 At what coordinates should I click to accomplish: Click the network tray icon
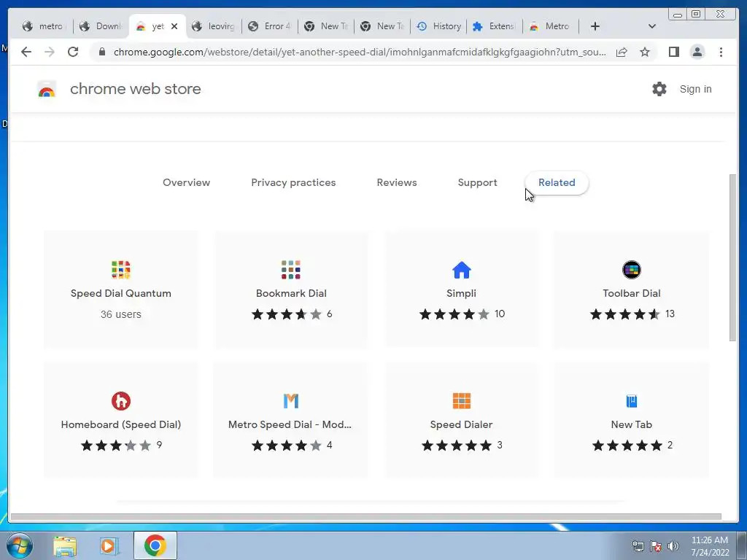pyautogui.click(x=638, y=546)
